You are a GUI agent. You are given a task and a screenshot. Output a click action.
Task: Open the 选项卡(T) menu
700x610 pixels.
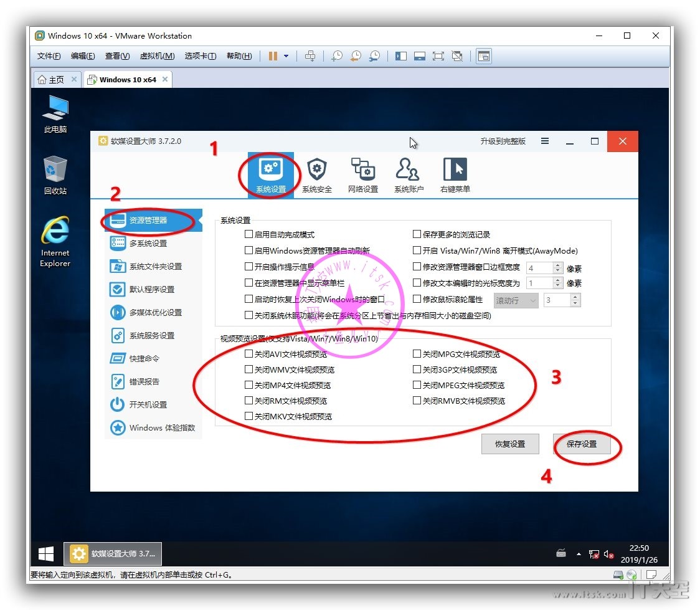click(201, 56)
